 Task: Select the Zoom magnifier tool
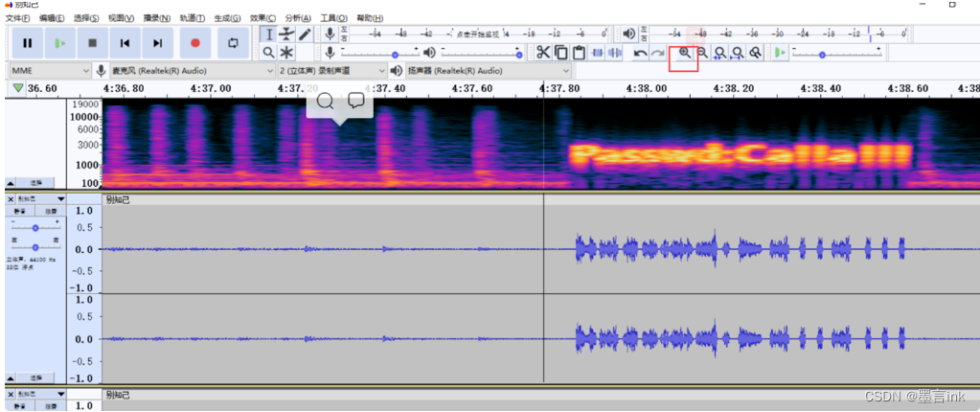269,53
